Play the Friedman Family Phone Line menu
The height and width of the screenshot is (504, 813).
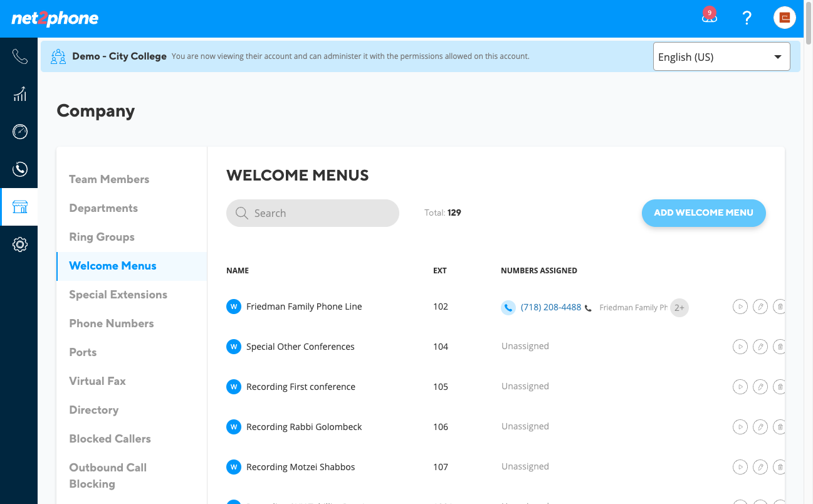(x=740, y=307)
